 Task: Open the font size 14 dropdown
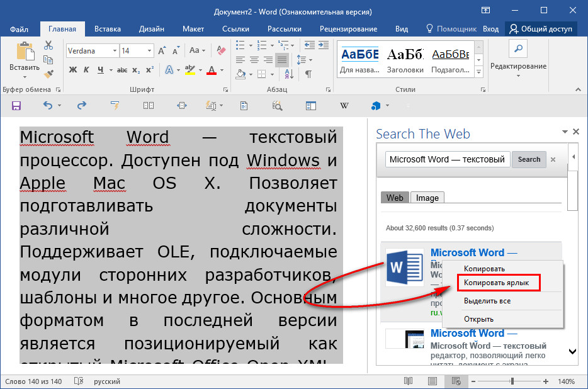tap(149, 50)
